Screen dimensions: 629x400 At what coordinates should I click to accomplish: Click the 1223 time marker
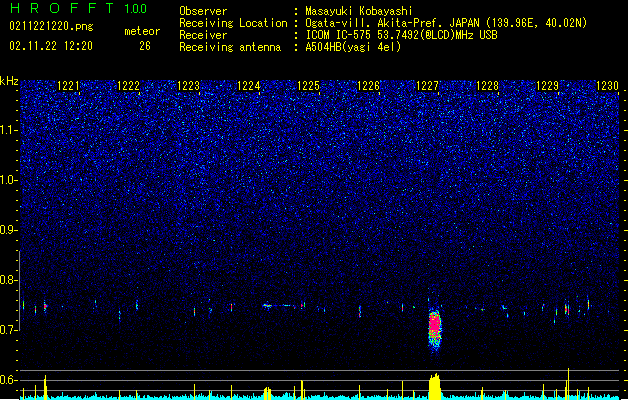[189, 86]
